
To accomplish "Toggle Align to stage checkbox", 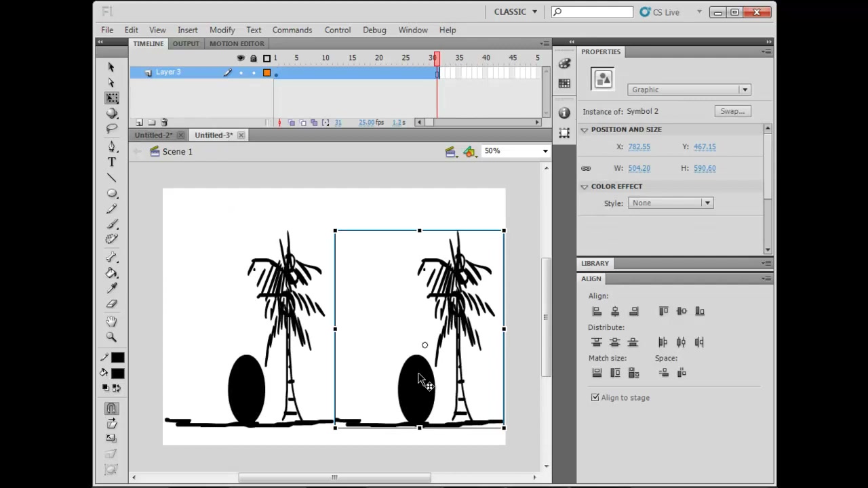I will tap(595, 398).
